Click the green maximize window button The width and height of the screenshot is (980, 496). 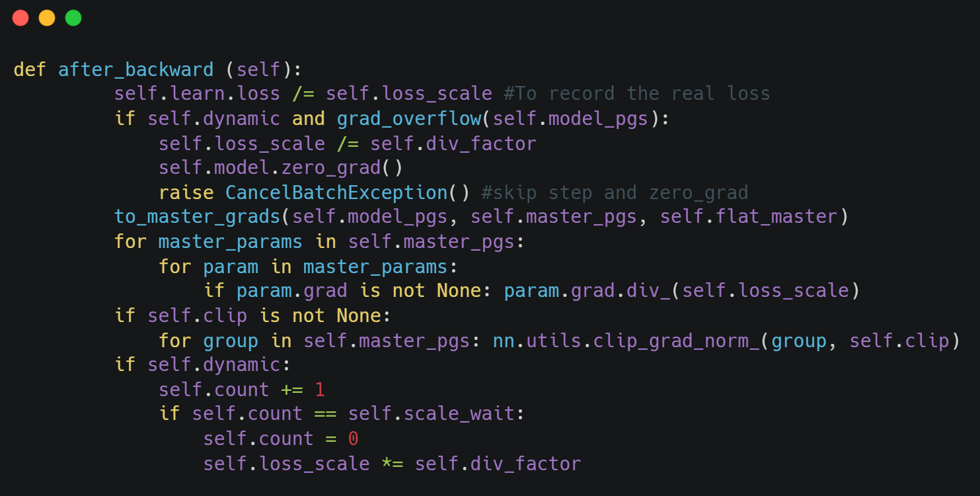click(73, 18)
